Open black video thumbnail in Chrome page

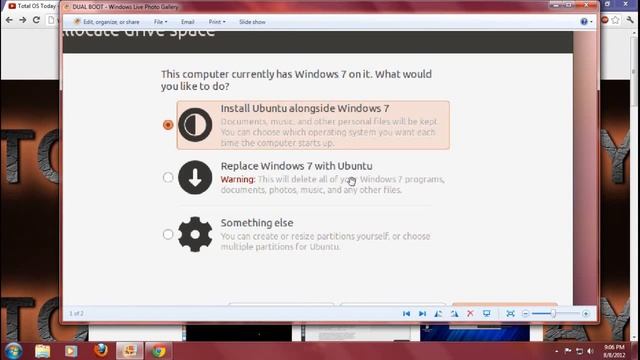point(239,333)
